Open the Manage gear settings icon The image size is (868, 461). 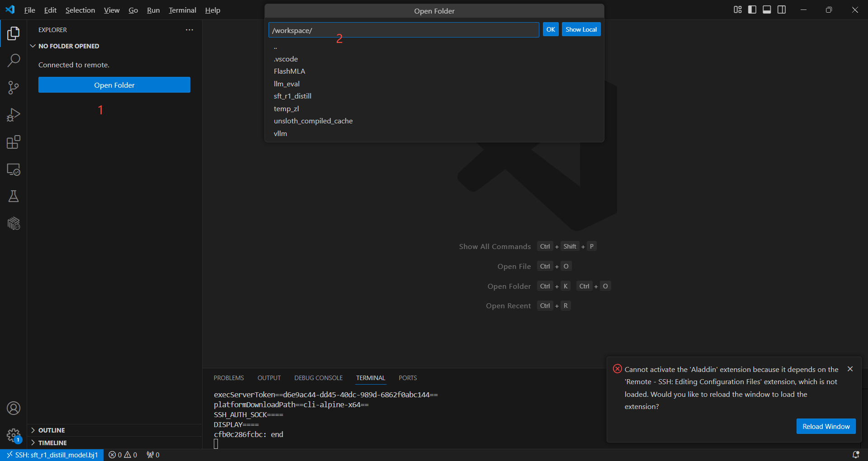[x=14, y=435]
